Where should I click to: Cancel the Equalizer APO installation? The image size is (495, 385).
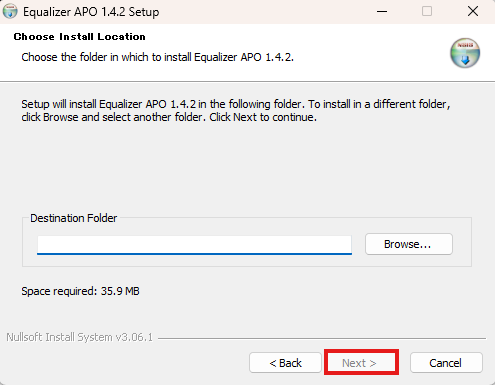(446, 363)
